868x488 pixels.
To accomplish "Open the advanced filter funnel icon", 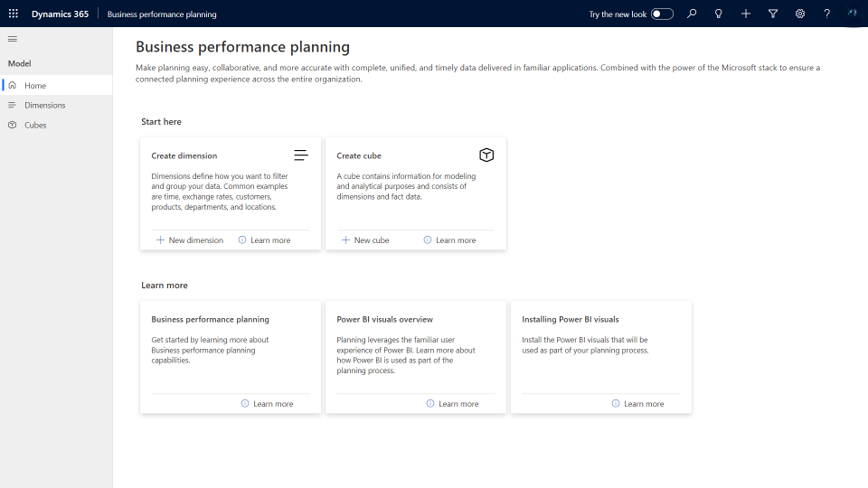I will click(x=773, y=14).
